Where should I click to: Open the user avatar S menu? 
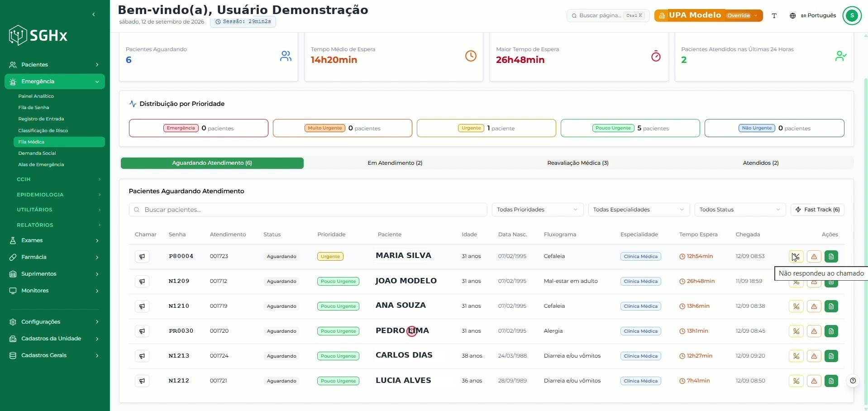coord(852,15)
